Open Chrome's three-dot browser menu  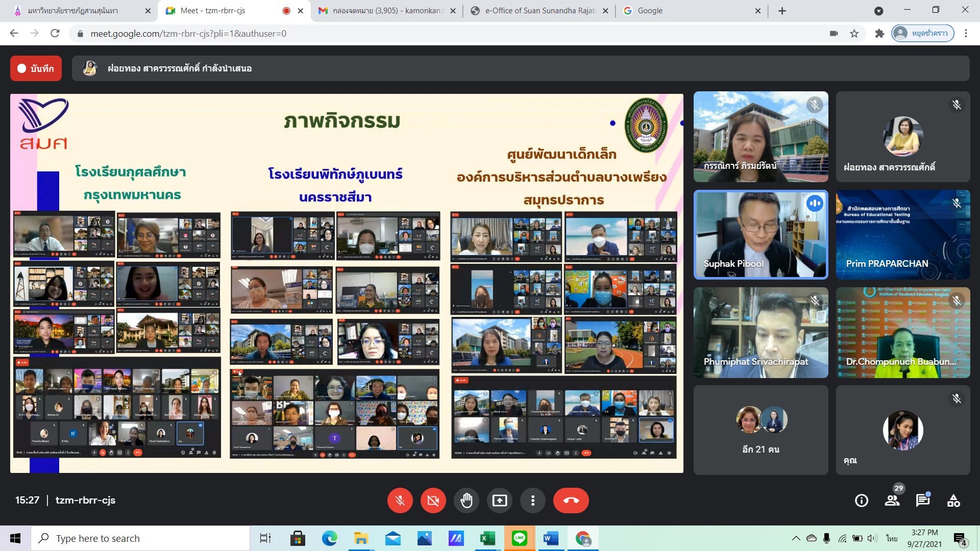[966, 34]
